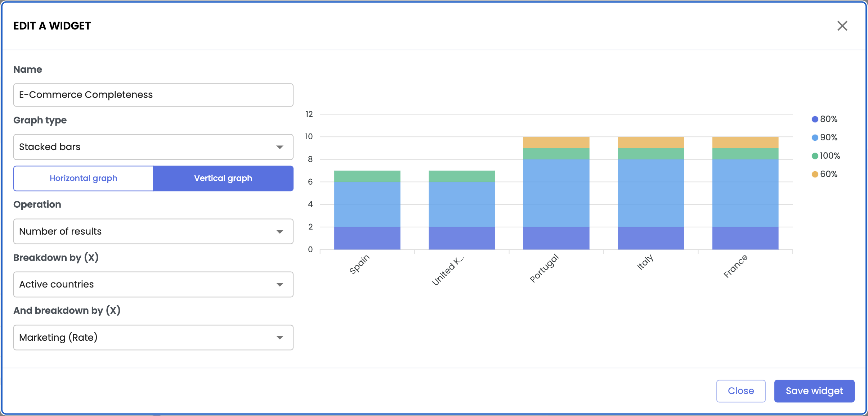
Task: Click the dark blue segment of France bar
Action: click(x=745, y=238)
